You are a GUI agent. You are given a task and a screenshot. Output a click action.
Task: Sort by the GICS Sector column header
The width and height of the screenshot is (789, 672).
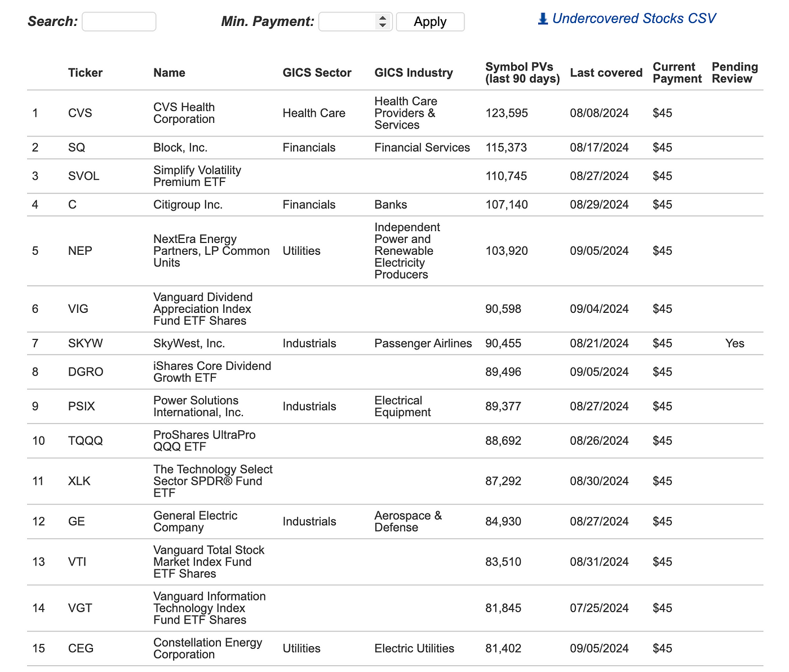point(317,73)
